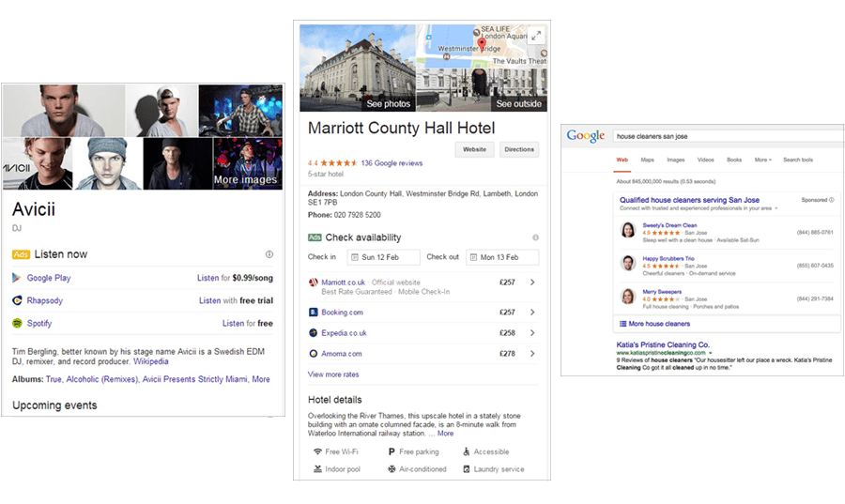Open Katia's Pristine Cleaning Co. result

coord(663,344)
